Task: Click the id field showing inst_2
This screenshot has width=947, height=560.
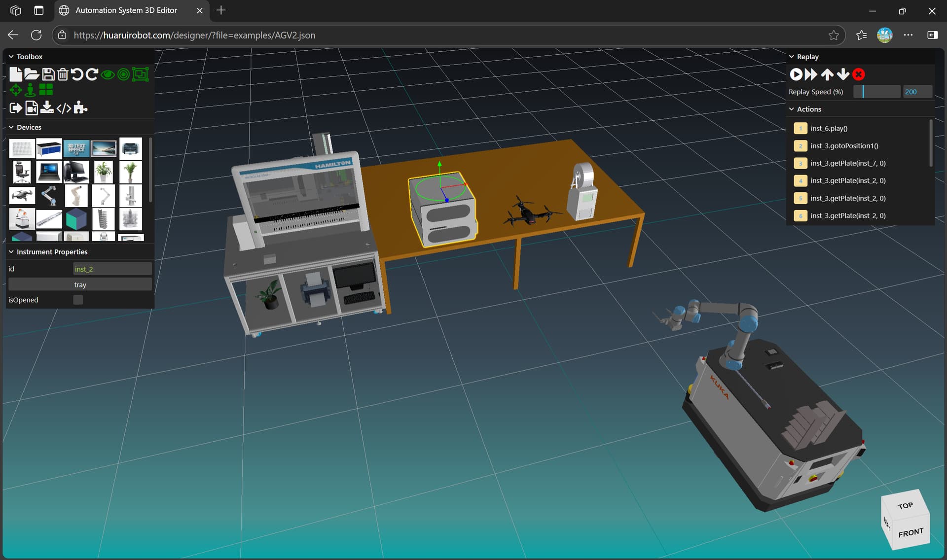Action: pos(112,269)
